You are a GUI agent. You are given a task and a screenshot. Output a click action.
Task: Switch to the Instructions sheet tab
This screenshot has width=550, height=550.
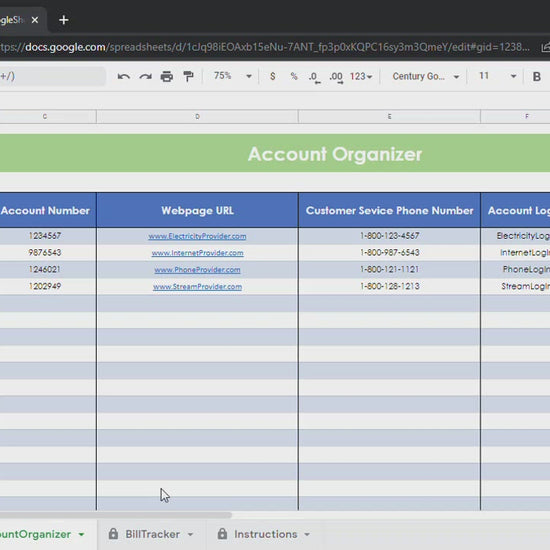tap(266, 534)
